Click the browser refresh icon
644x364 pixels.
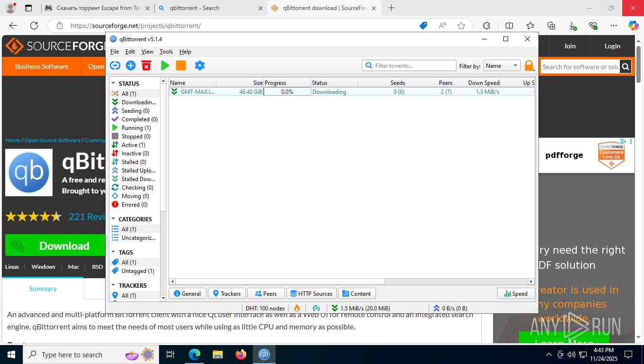click(x=34, y=26)
